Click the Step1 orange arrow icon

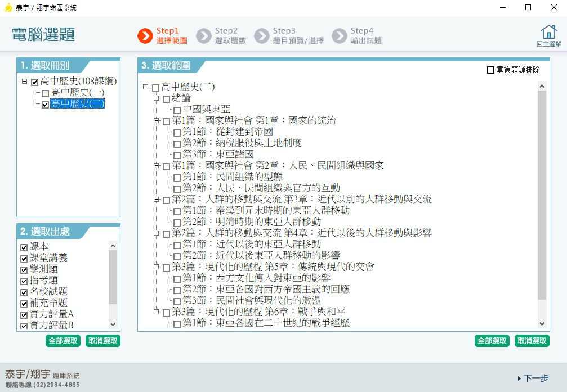pyautogui.click(x=145, y=36)
